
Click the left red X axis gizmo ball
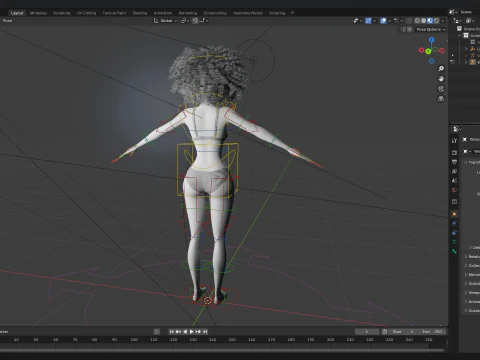421,50
